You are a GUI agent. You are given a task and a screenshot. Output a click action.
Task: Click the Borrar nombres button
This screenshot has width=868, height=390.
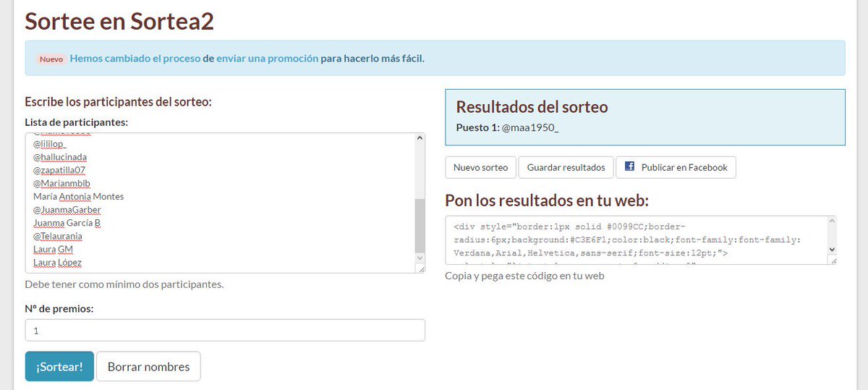tap(148, 366)
